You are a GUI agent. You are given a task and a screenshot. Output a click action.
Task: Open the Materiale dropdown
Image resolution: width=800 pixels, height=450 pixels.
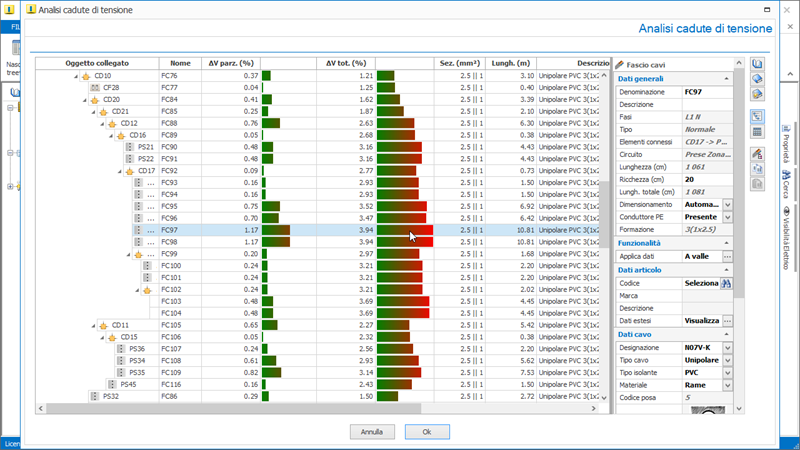728,385
